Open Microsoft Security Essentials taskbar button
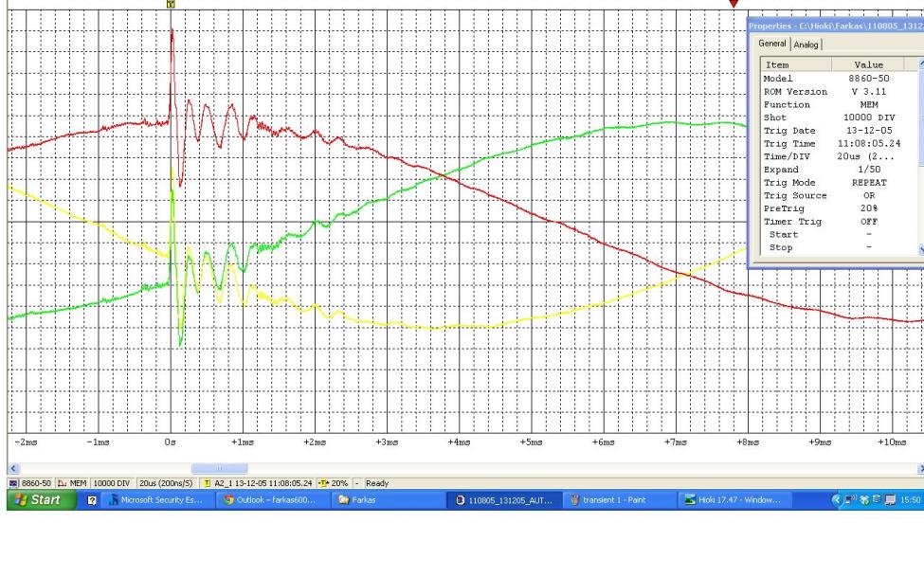The image size is (924, 577). tap(156, 500)
